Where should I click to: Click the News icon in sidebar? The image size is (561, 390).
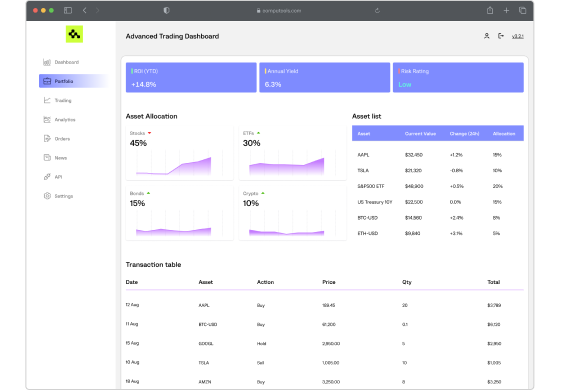[x=47, y=158]
